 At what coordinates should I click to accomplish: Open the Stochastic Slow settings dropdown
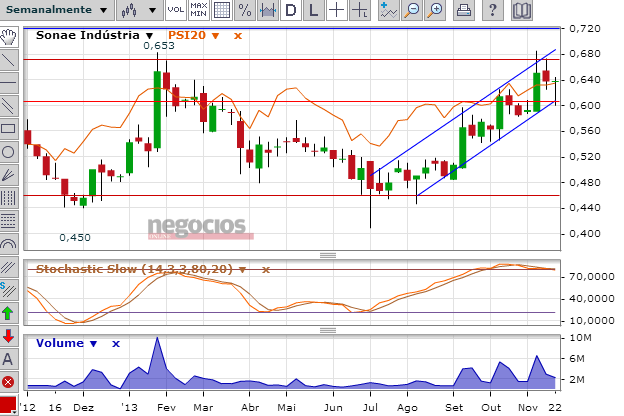point(242,270)
